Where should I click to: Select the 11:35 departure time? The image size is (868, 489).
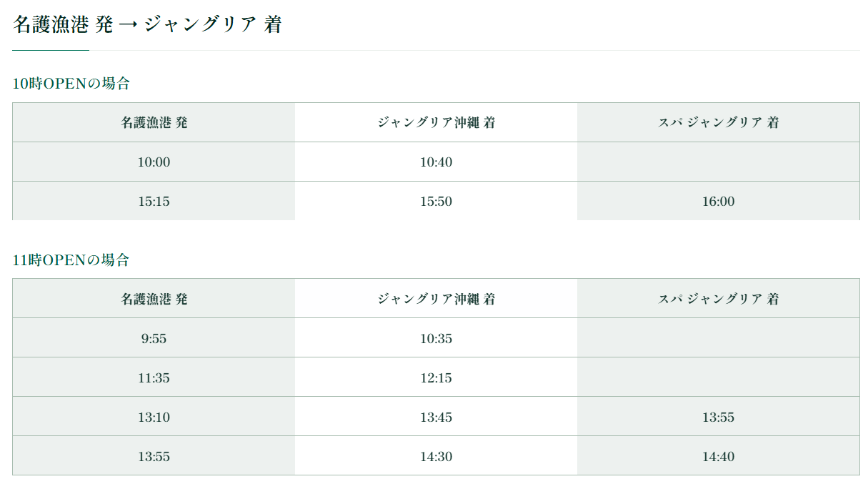154,378
